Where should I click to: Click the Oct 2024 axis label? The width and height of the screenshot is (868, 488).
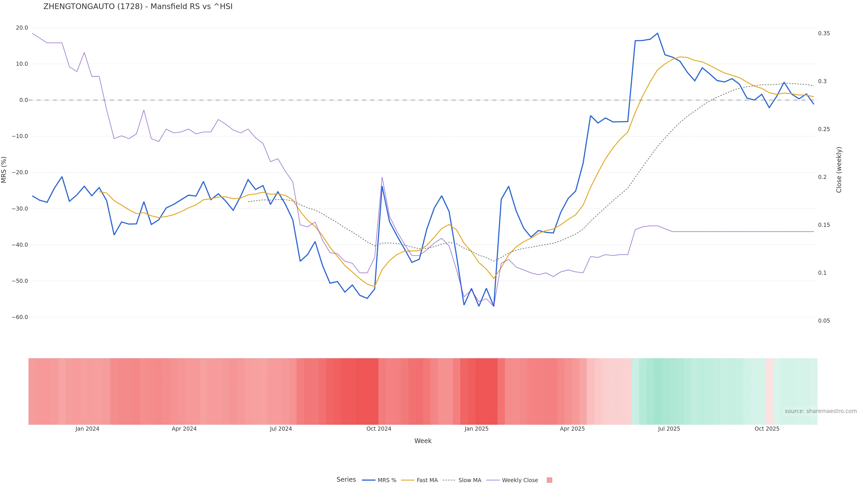(x=379, y=429)
